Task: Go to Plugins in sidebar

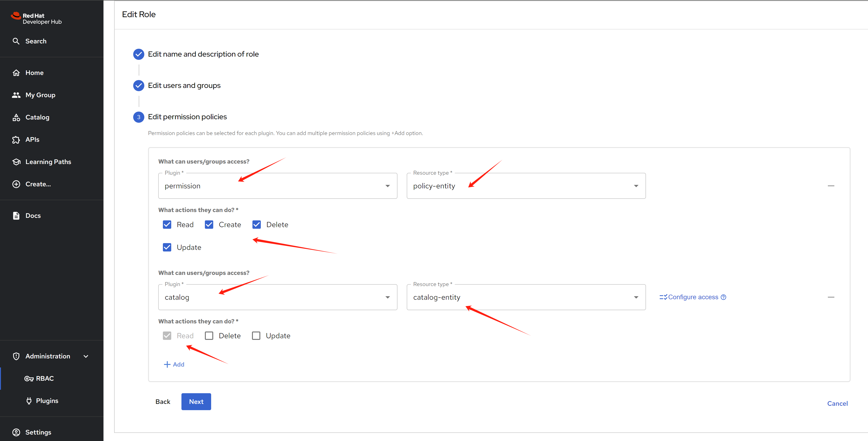Action: tap(47, 401)
